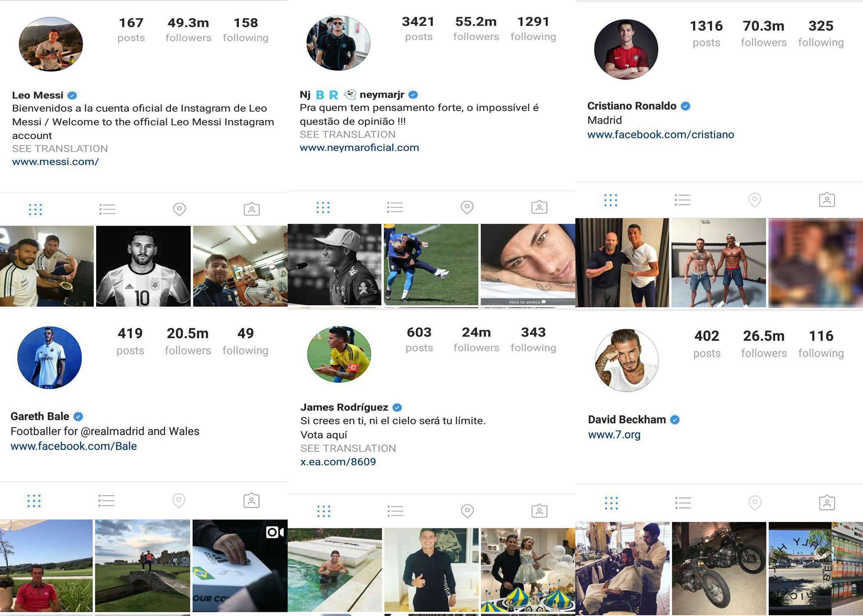Open photo map on Cristiano Ronaldo's profile

coord(755,200)
